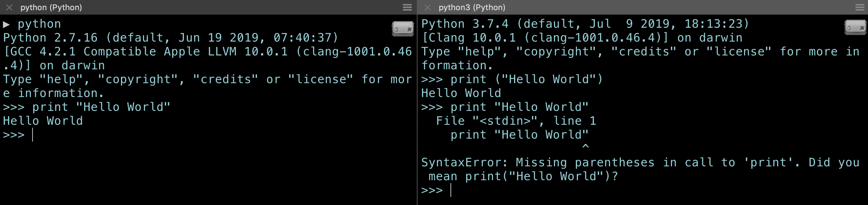Click the Python 3.7.4 version line
Viewport: 868px width, 205px height.
(x=585, y=24)
